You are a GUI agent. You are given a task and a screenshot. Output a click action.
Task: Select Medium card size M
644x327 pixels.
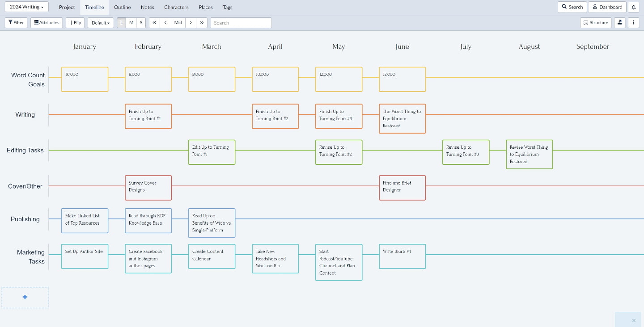pyautogui.click(x=131, y=23)
